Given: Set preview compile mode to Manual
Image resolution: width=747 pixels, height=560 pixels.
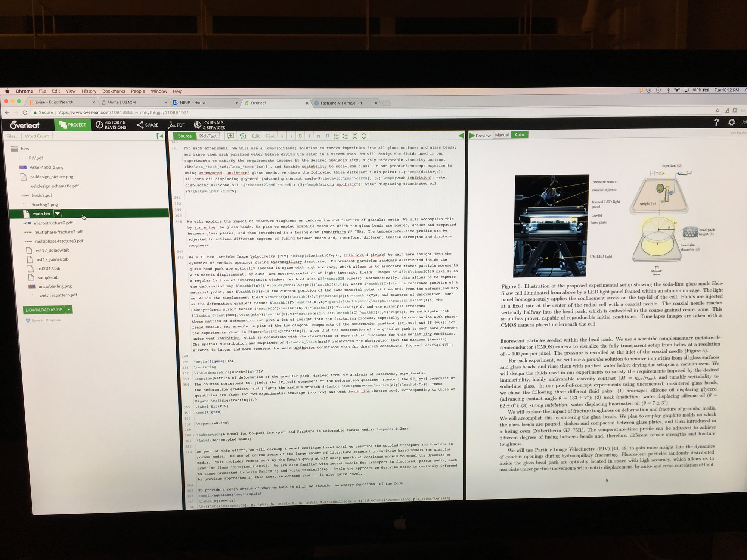Looking at the screenshot, I should 502,135.
